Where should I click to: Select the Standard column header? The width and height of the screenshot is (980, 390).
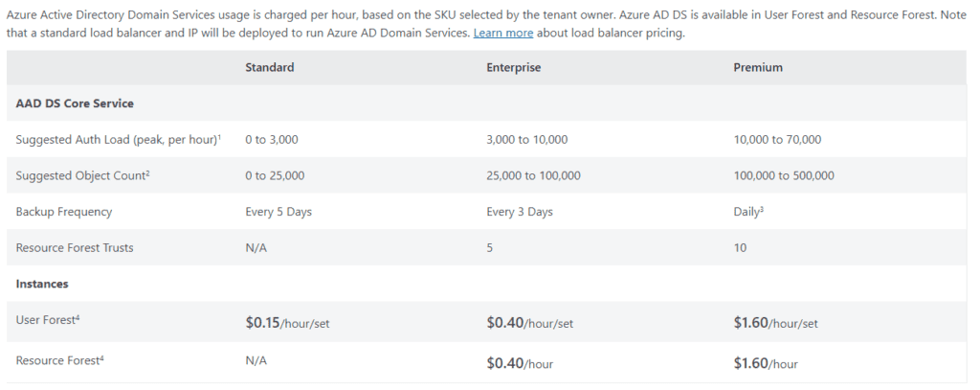point(269,68)
